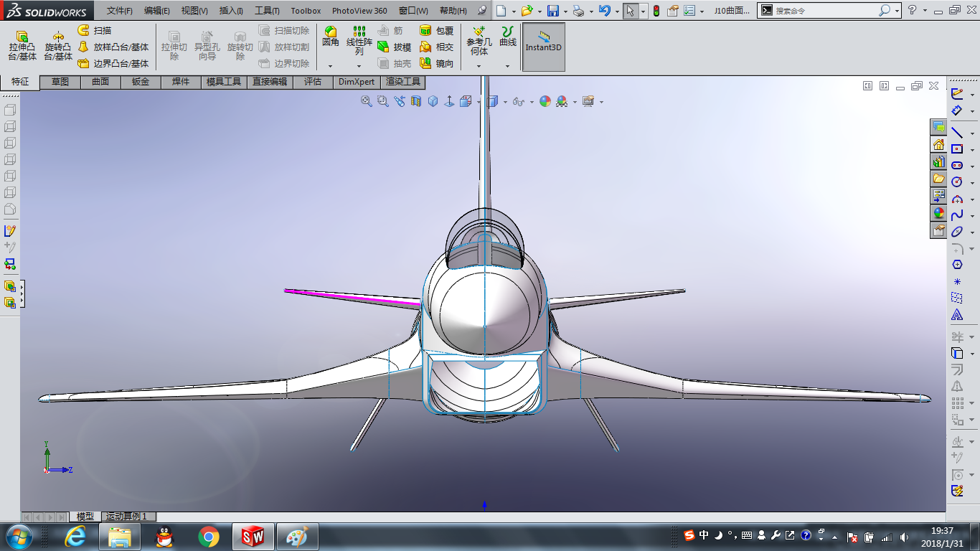This screenshot has width=980, height=551.
Task: Click the Select cursor tool
Action: pyautogui.click(x=630, y=11)
